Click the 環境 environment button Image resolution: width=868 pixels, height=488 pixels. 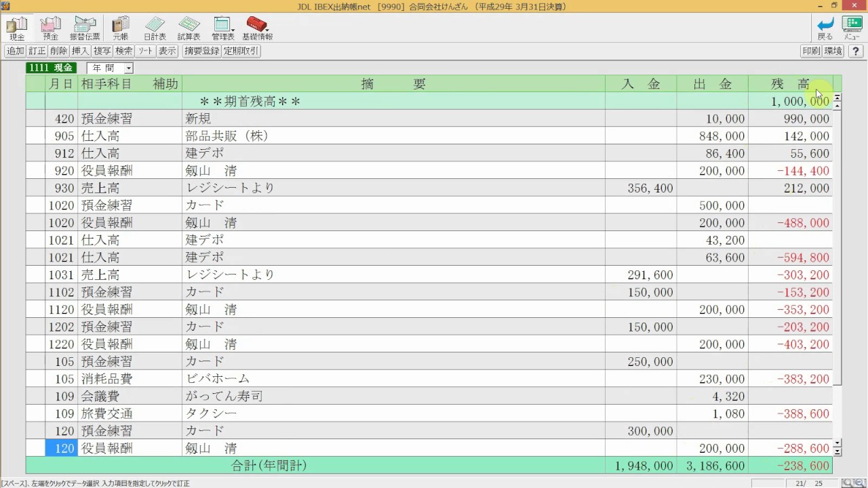[x=833, y=51]
